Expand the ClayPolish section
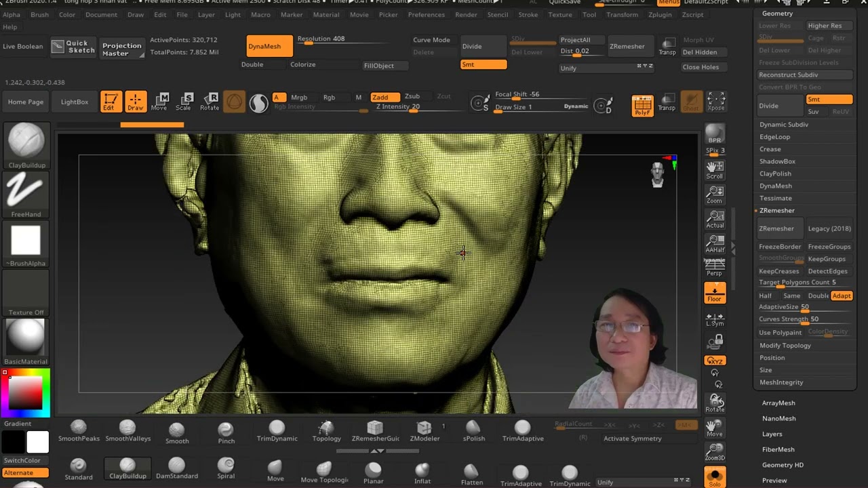Screen dimensions: 868x488 point(775,174)
